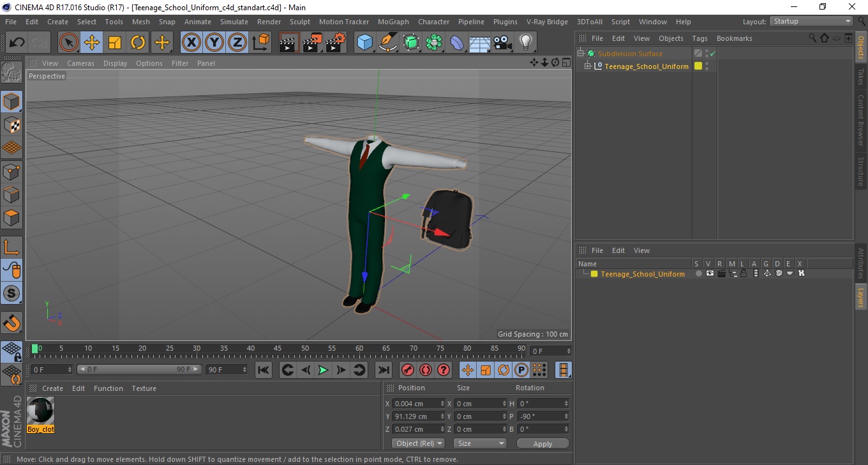Switch to Edges mode

coord(11,194)
